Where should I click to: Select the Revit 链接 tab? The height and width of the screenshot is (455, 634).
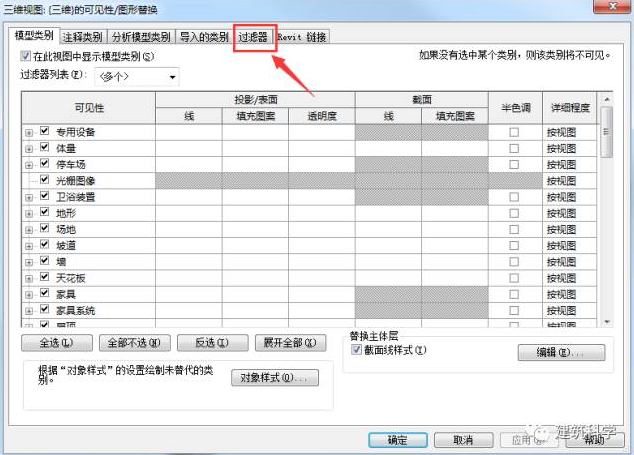tap(302, 38)
